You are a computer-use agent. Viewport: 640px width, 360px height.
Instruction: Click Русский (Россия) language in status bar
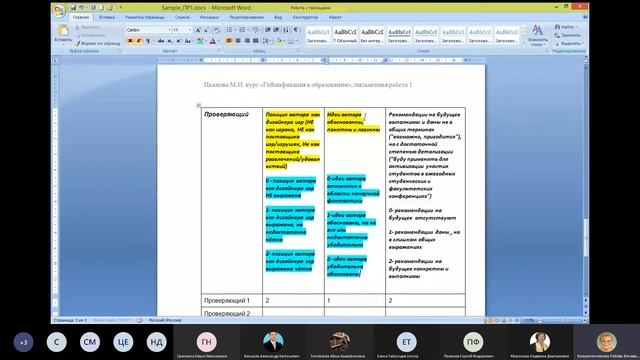click(x=164, y=320)
